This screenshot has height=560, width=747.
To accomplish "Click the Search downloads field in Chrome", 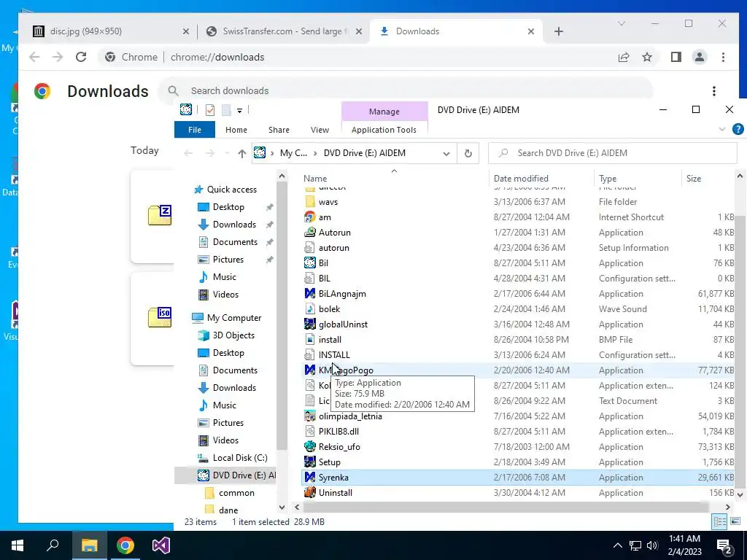I will [406, 91].
